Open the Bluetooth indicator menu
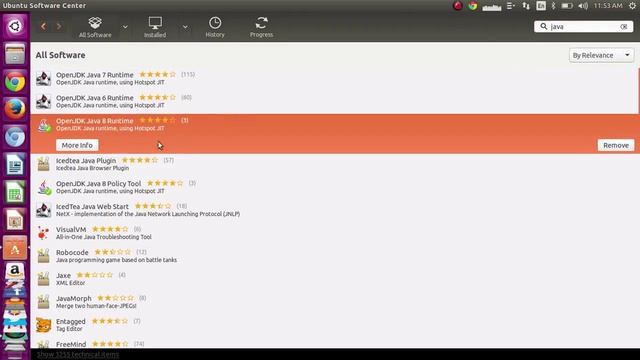 pos(553,6)
